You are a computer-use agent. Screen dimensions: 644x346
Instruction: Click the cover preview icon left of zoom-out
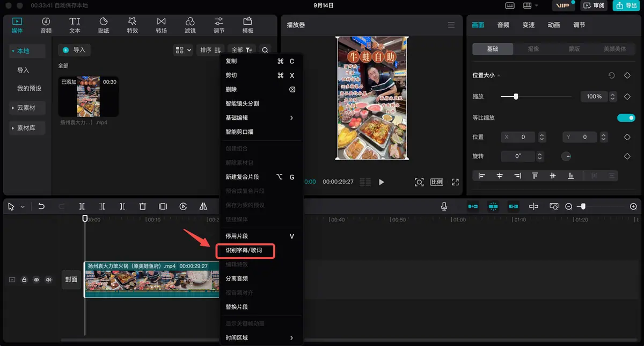click(x=554, y=206)
